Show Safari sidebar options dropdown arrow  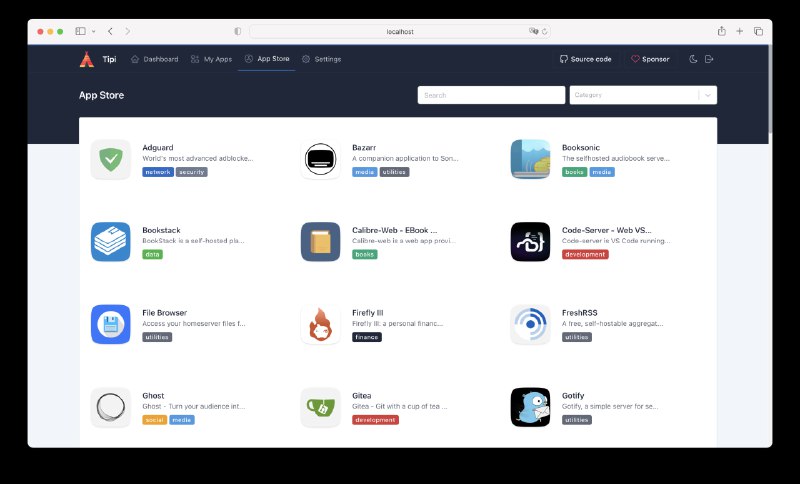[x=91, y=31]
